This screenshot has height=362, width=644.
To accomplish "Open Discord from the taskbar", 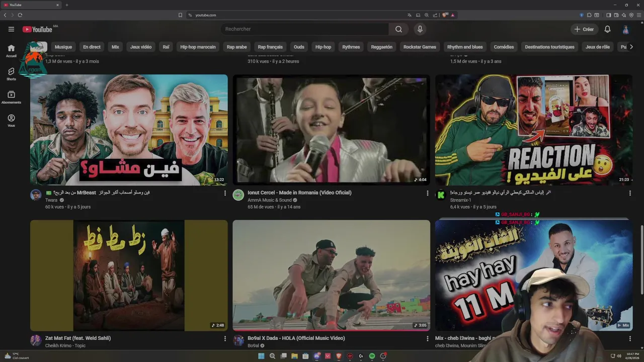I will 317,356.
